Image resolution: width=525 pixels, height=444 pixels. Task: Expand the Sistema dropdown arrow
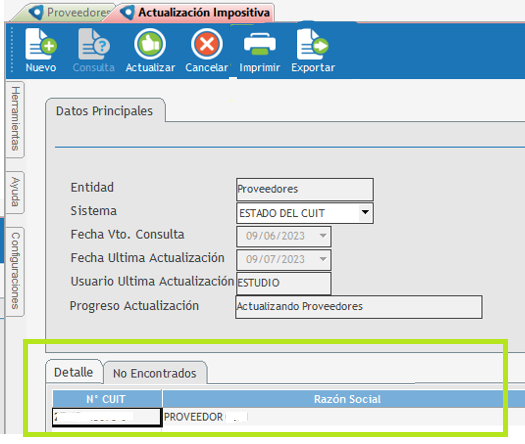click(x=365, y=212)
